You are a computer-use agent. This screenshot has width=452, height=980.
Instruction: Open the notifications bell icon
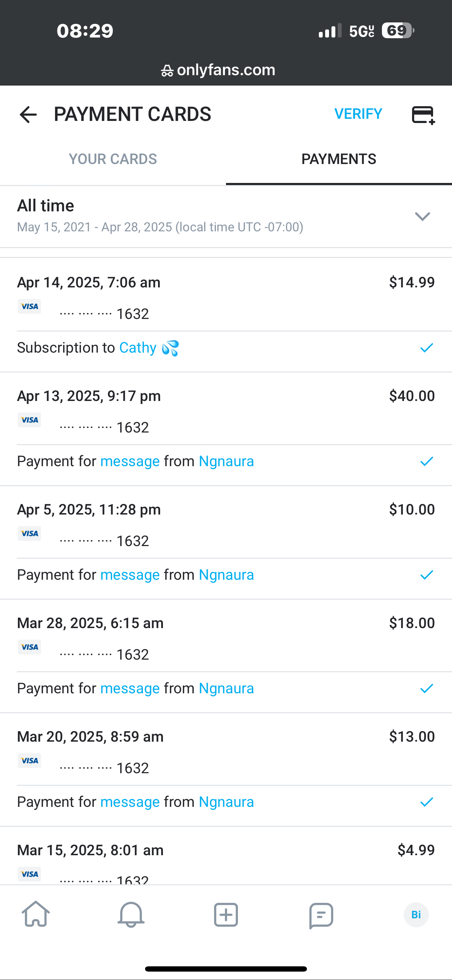131,914
